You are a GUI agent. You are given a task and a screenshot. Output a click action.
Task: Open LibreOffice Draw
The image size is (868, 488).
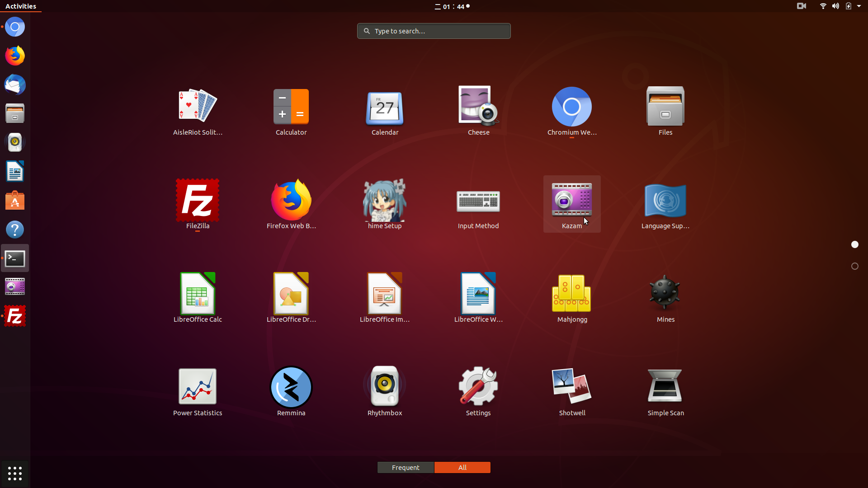click(x=291, y=298)
